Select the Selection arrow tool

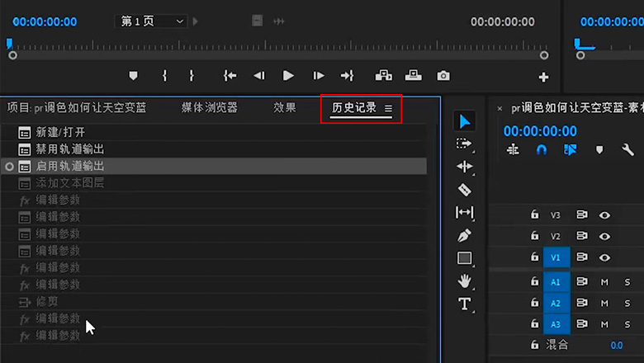tap(465, 121)
